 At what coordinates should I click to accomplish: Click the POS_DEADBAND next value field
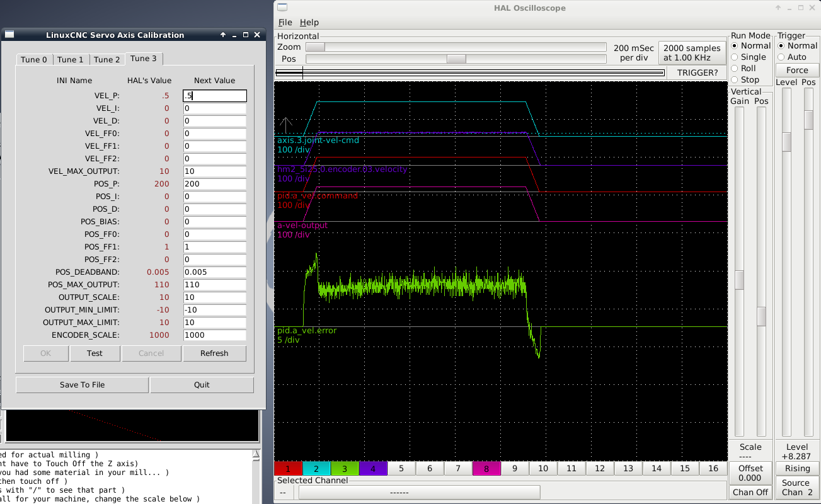(x=214, y=272)
